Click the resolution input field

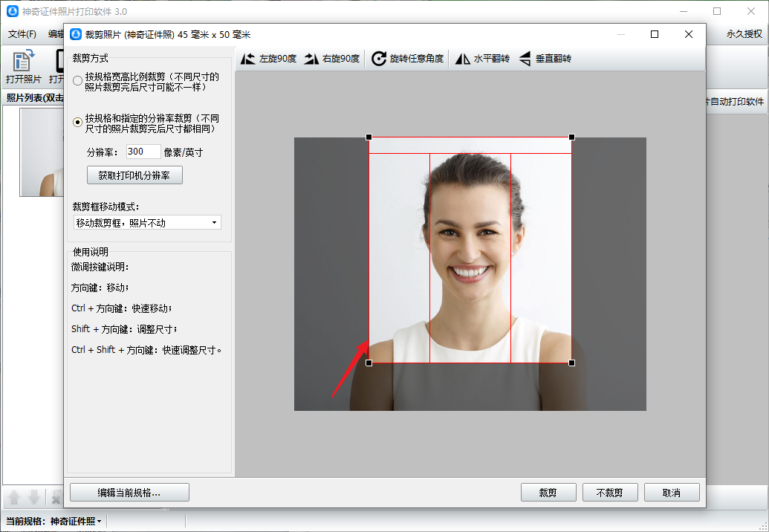[143, 152]
